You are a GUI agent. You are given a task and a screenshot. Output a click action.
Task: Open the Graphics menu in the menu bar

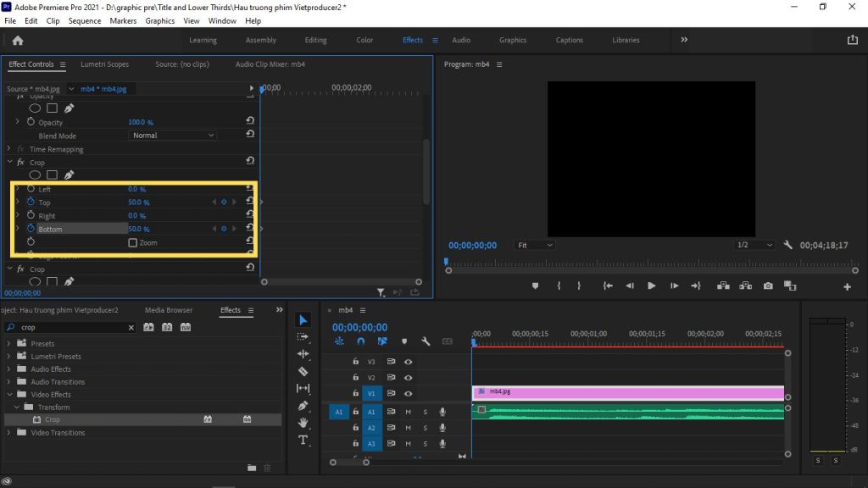pyautogui.click(x=160, y=20)
